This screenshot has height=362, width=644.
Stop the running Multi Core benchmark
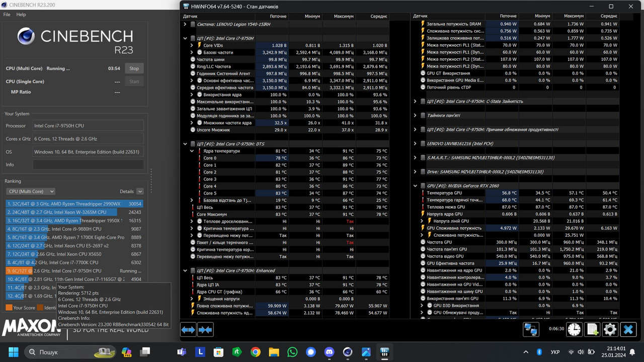(133, 68)
